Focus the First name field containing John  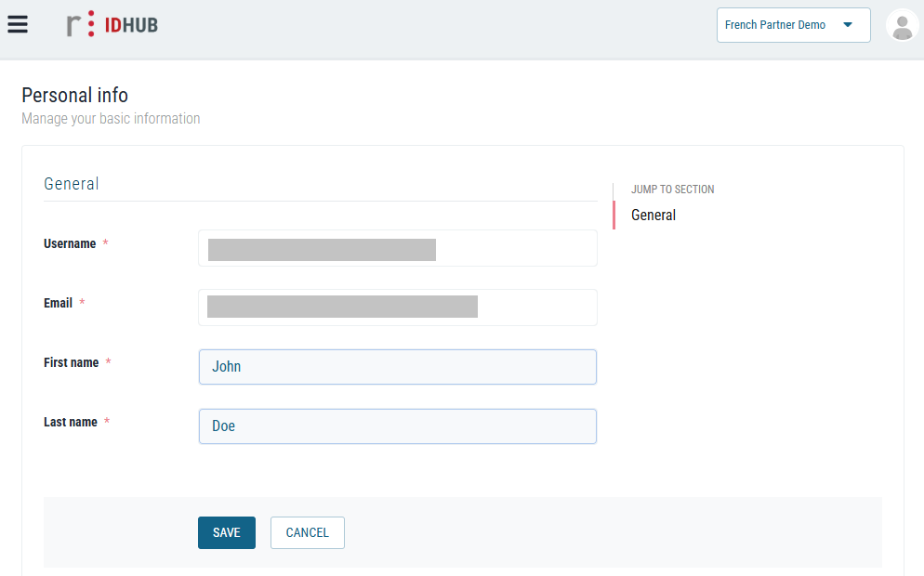tap(397, 367)
